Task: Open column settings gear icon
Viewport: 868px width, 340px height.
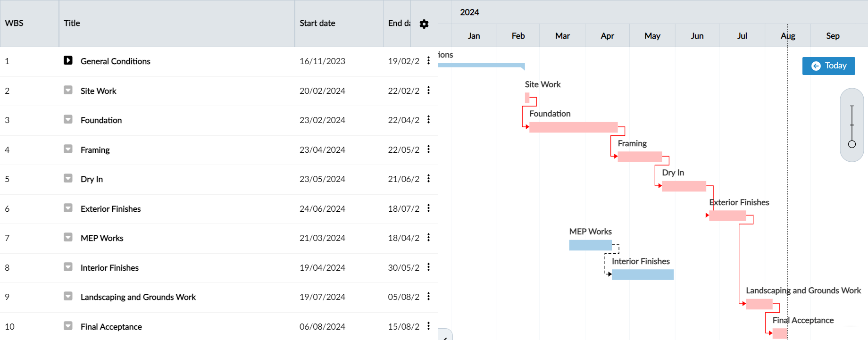Action: (x=424, y=24)
